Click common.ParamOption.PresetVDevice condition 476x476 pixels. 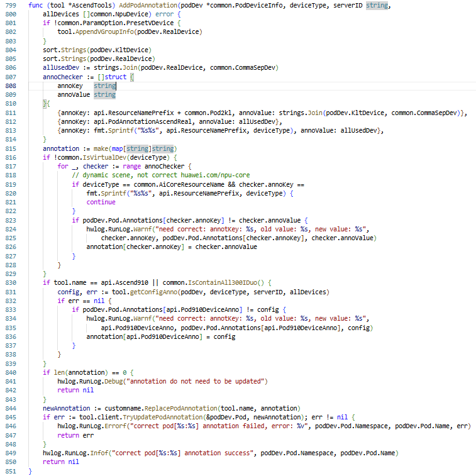(x=115, y=23)
